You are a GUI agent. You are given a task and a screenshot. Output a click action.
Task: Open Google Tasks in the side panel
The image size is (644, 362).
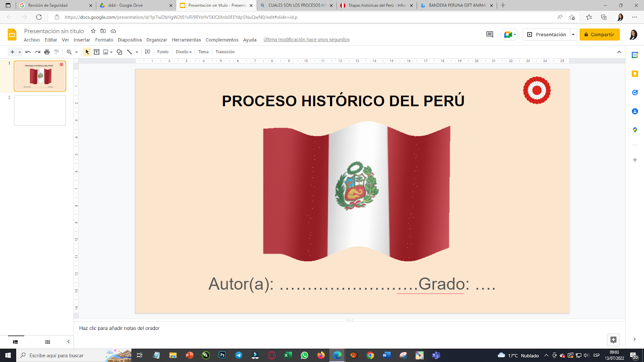(635, 93)
